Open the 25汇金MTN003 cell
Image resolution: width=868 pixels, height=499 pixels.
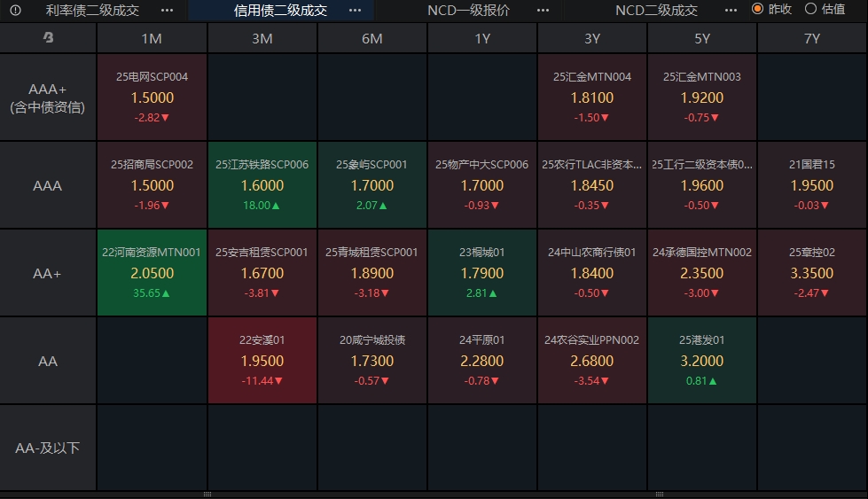click(x=702, y=97)
